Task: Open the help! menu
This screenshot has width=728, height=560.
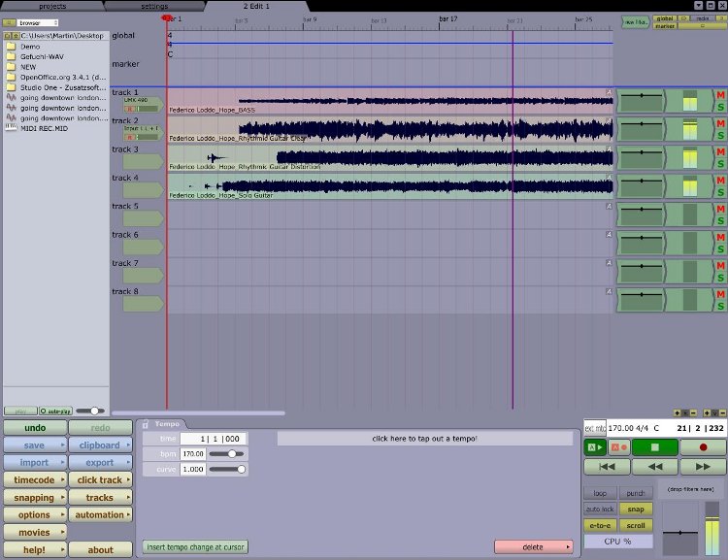Action: point(35,549)
